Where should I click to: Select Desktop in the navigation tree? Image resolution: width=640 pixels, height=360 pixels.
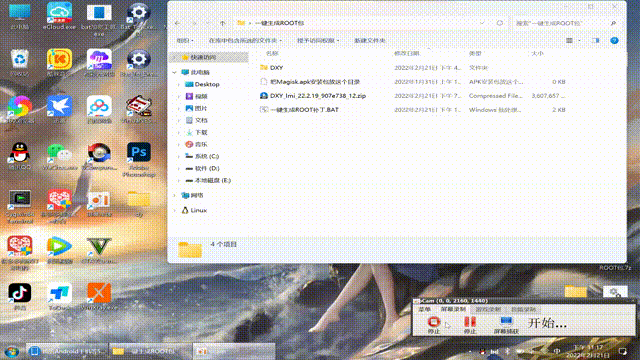207,84
